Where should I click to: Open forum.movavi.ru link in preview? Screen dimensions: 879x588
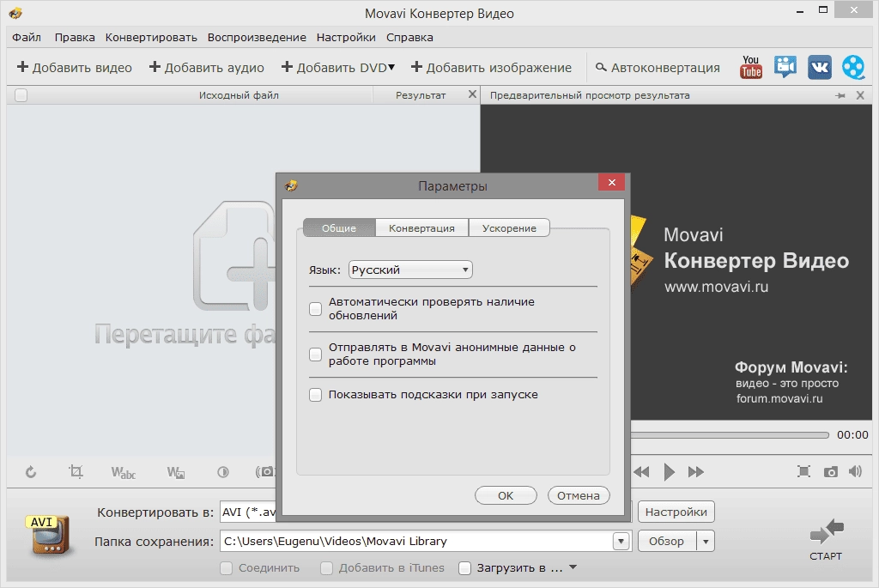779,398
